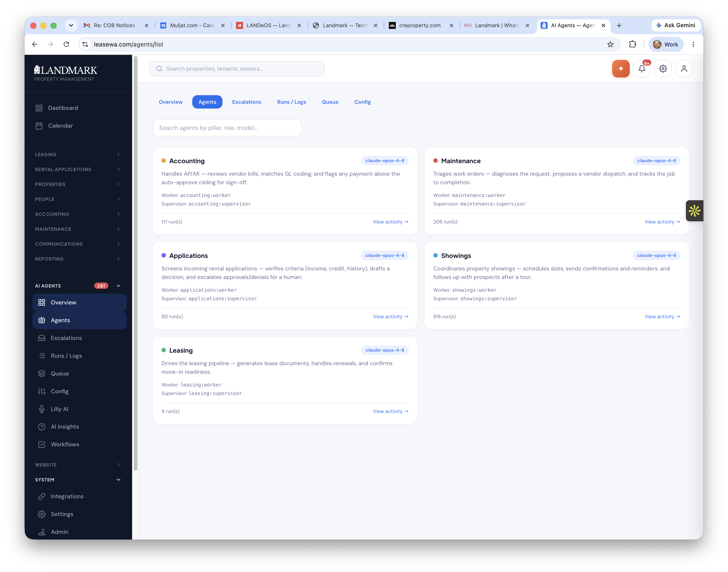Open the user profile icon
The width and height of the screenshot is (728, 572).
click(x=684, y=69)
